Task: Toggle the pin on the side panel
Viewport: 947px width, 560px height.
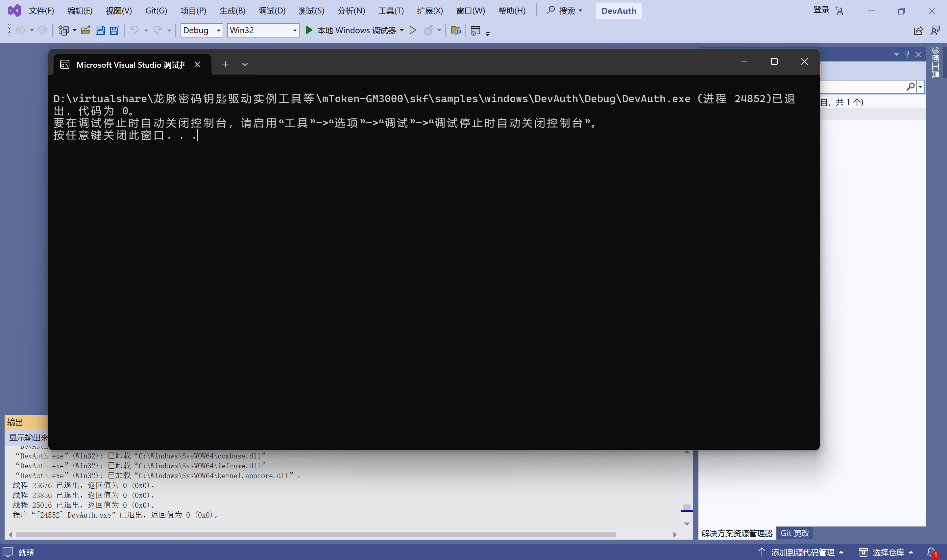Action: pyautogui.click(x=907, y=54)
